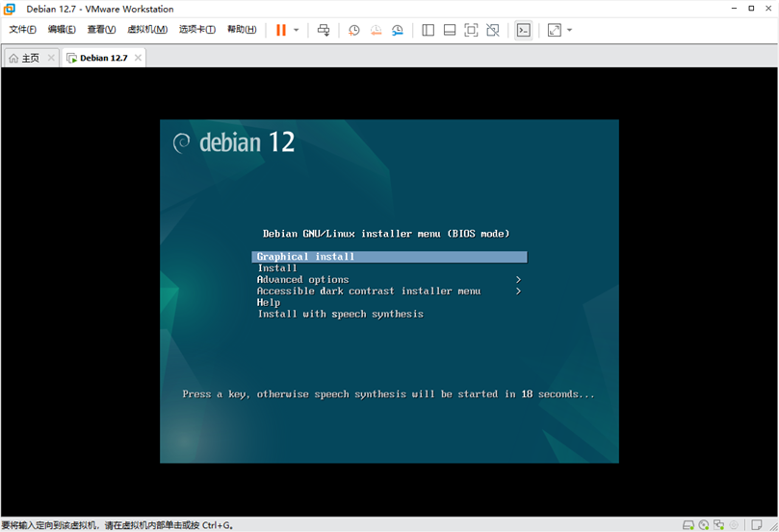Open Advanced options in installer menu
This screenshot has height=532, width=779.
pyautogui.click(x=389, y=279)
